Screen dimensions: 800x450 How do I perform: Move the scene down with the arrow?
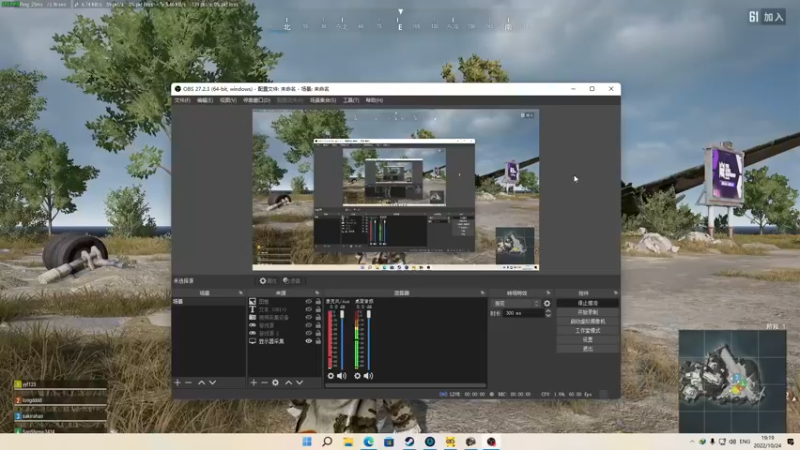tap(213, 382)
